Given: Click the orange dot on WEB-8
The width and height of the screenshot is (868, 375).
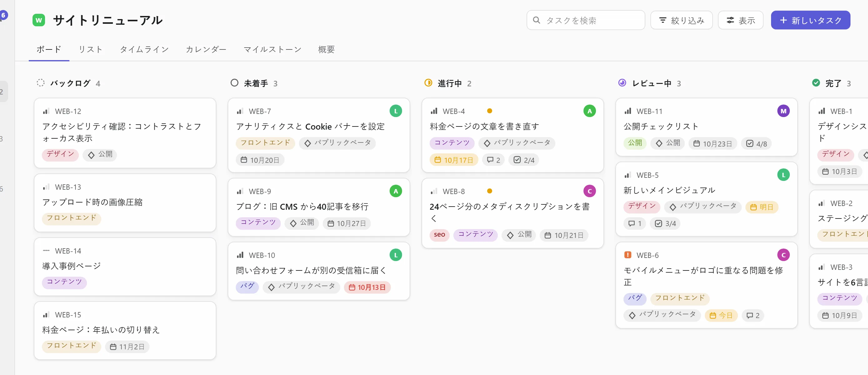Looking at the screenshot, I should [489, 191].
